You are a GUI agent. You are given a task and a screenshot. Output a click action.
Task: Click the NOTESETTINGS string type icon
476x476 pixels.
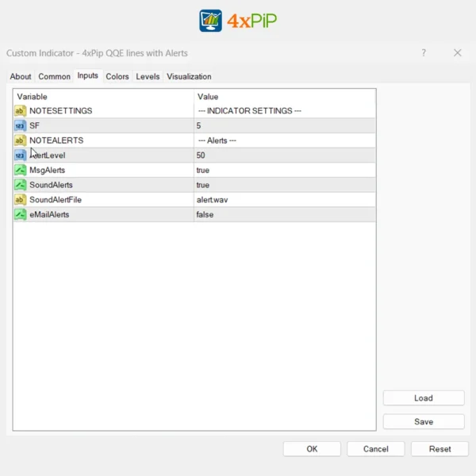pyautogui.click(x=21, y=111)
